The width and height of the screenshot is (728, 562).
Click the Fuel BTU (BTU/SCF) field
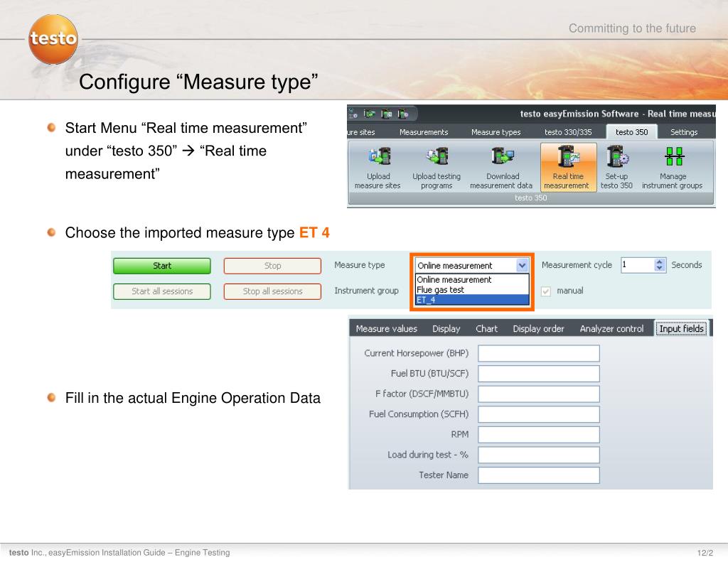[539, 374]
